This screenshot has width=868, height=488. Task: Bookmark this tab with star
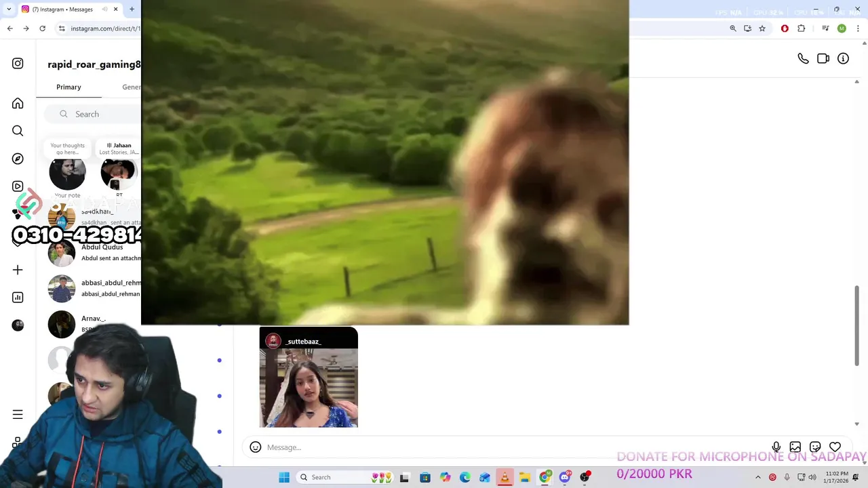point(762,28)
